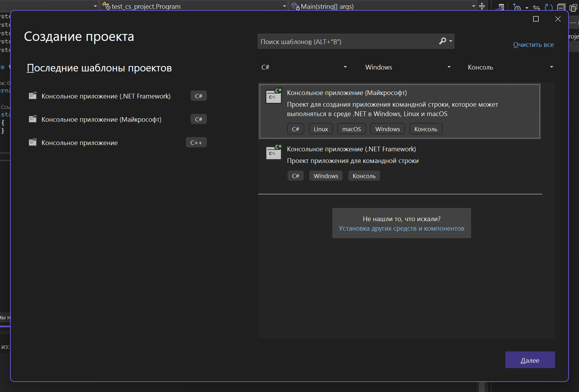Click C# tag beside recent 'Майкрософт' template
The image size is (579, 392).
pyautogui.click(x=199, y=119)
